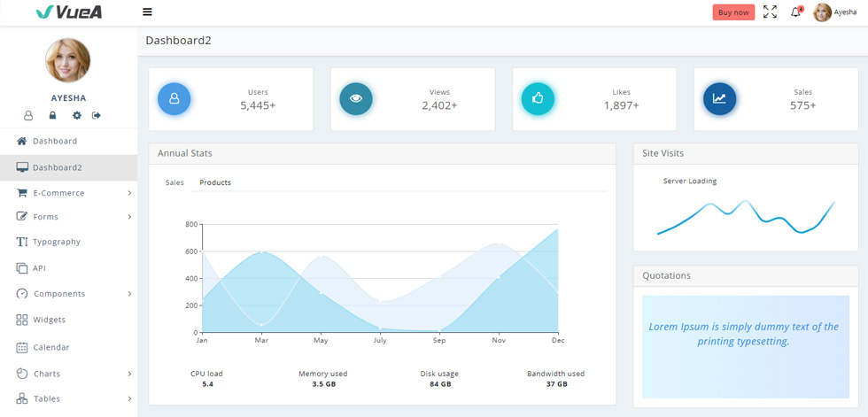The height and width of the screenshot is (417, 868).
Task: Open the Typography menu item
Action: 69,242
